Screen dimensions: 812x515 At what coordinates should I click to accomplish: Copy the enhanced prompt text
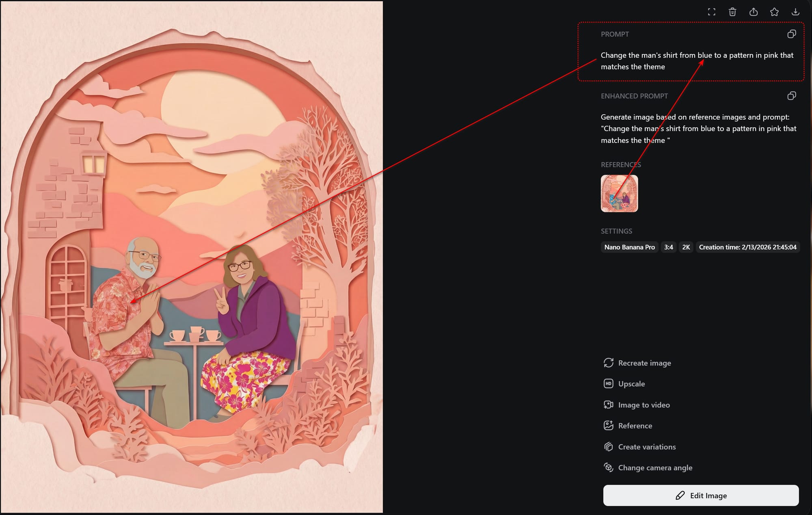pos(791,96)
